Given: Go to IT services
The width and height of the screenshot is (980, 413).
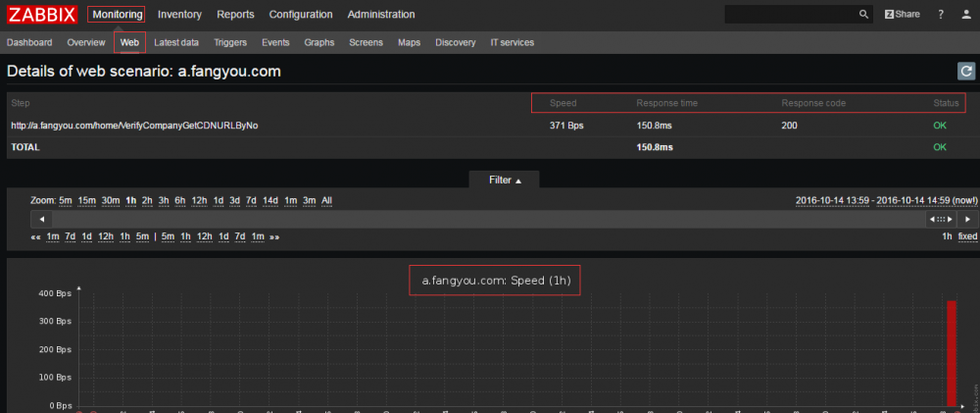Looking at the screenshot, I should click(x=512, y=42).
